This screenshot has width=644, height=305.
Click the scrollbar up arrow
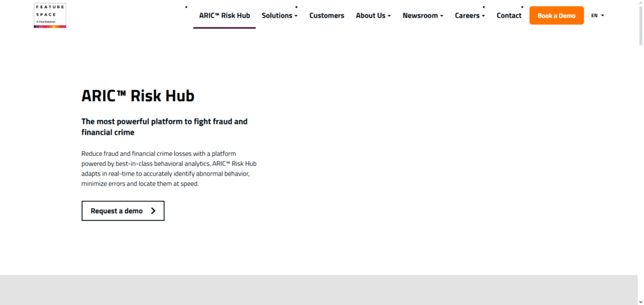[x=640, y=3]
